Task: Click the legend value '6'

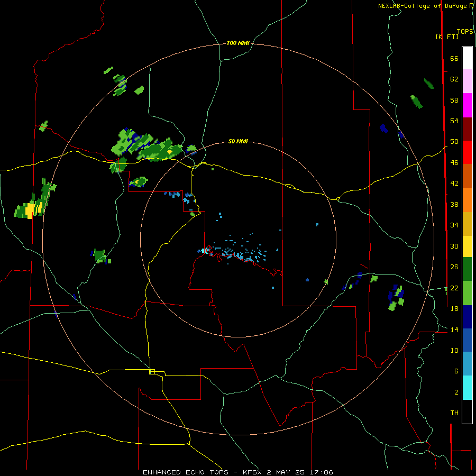Action: click(x=456, y=371)
